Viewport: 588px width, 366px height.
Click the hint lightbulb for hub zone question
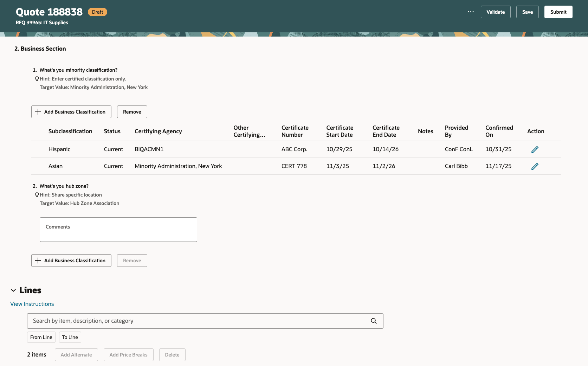click(x=37, y=194)
